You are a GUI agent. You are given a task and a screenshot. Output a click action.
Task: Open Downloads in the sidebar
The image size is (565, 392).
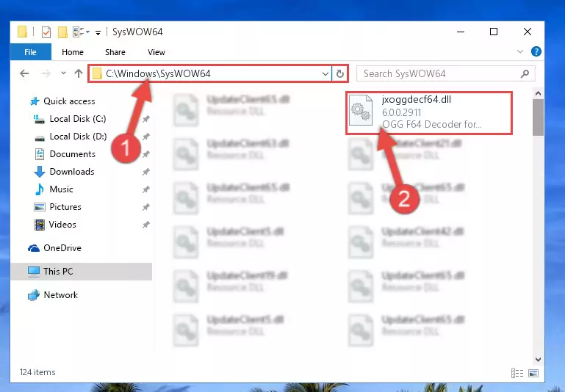[72, 172]
